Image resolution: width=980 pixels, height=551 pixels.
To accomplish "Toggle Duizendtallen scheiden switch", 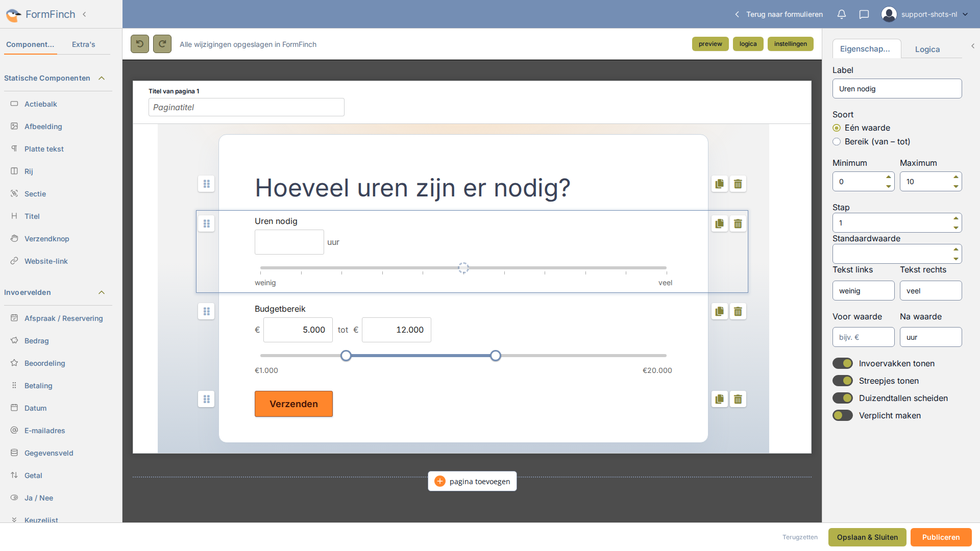I will click(843, 398).
